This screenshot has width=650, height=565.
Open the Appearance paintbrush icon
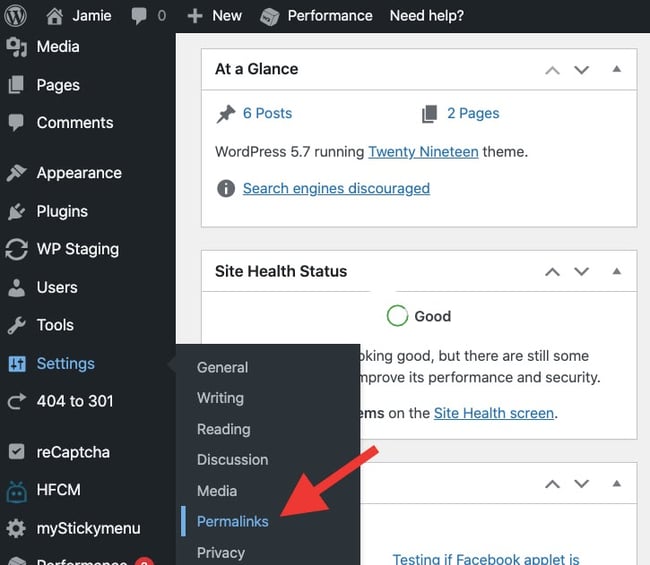coord(16,173)
